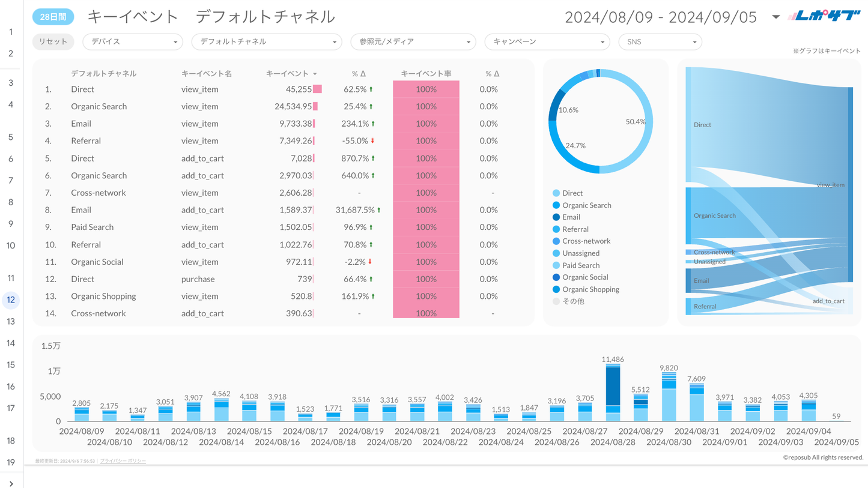Click the sort arrow beside キーイベント column
This screenshot has width=868, height=488.
315,74
